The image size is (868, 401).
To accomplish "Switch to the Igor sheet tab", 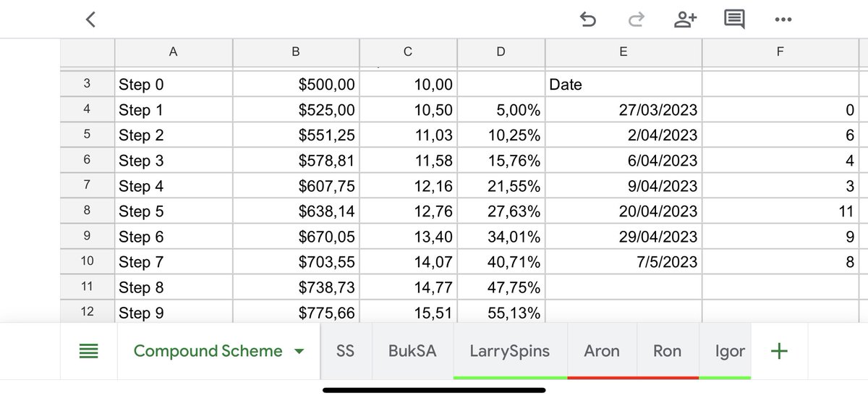I will (726, 351).
